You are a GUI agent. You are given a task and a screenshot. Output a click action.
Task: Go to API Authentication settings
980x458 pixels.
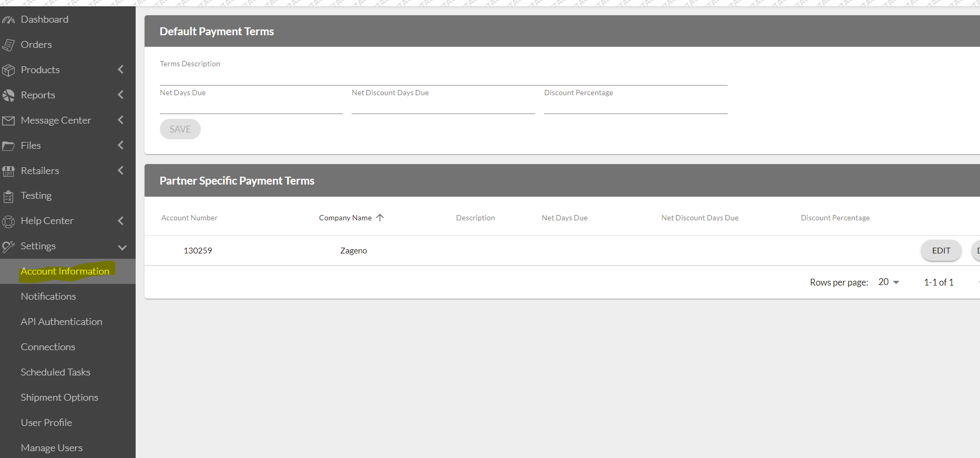click(62, 322)
